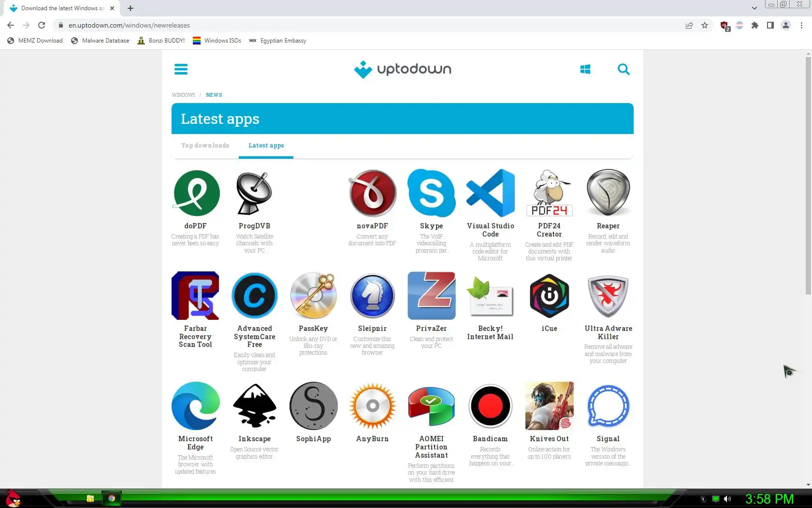The image size is (812, 508).
Task: Click the 'Inkscape' app title text
Action: [254, 439]
